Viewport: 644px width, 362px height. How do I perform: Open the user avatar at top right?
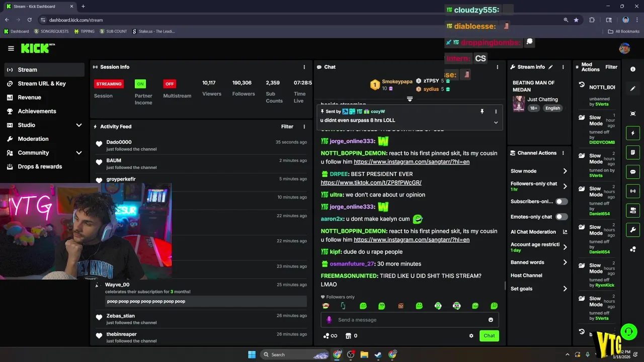[624, 48]
